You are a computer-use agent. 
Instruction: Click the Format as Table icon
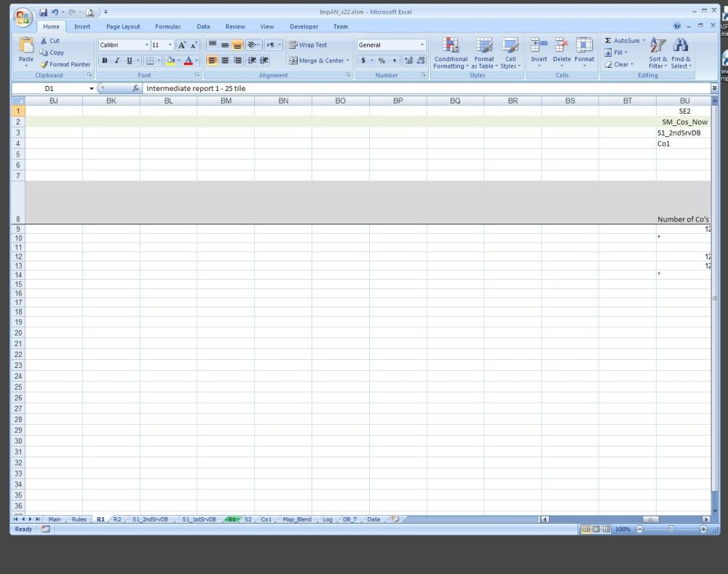click(484, 45)
